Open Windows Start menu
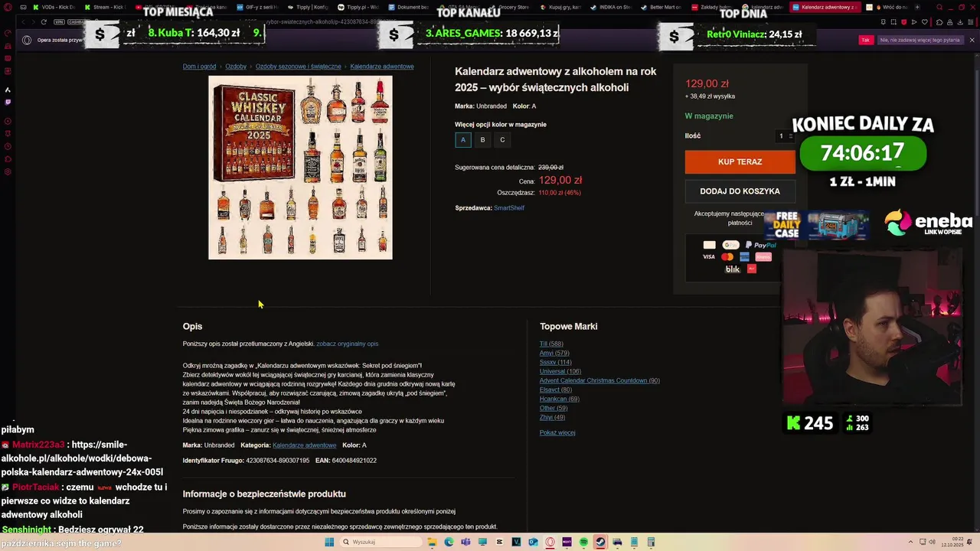The height and width of the screenshot is (551, 980). click(x=329, y=542)
